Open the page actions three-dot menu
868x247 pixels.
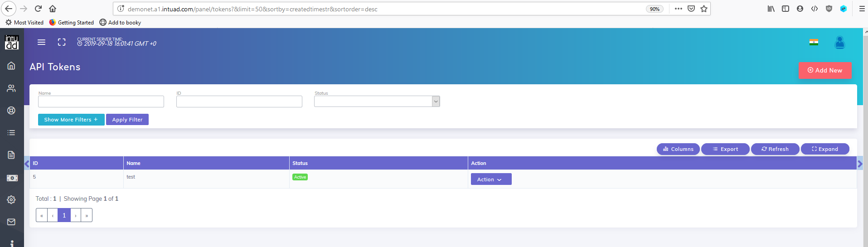pyautogui.click(x=678, y=9)
